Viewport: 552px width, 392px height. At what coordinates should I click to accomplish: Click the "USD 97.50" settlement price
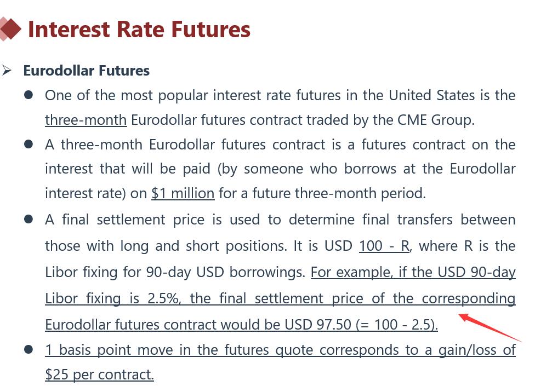tap(317, 325)
